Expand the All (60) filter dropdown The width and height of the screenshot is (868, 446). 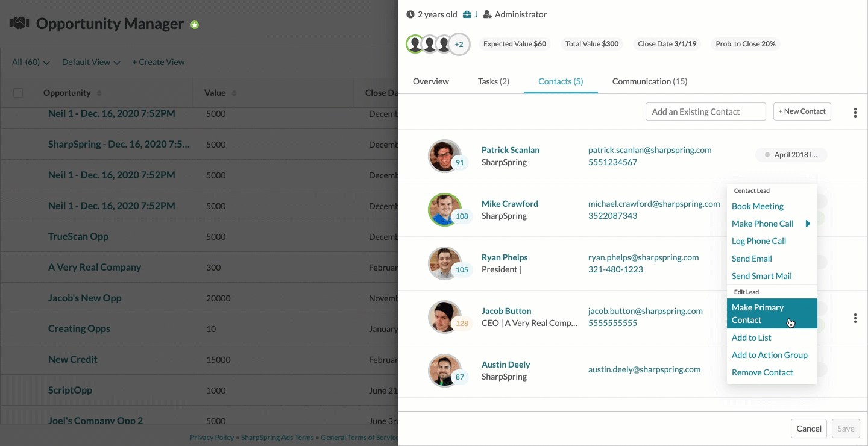31,62
